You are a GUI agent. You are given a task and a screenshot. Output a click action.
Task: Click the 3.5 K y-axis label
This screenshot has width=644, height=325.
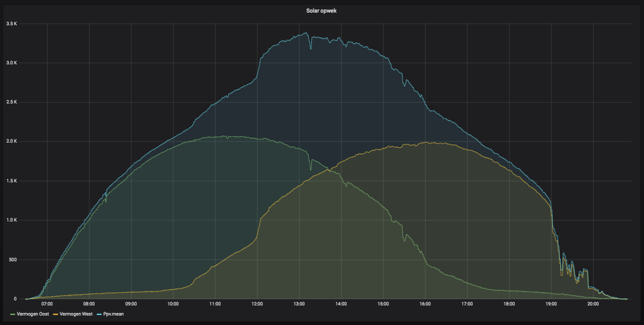coord(11,24)
